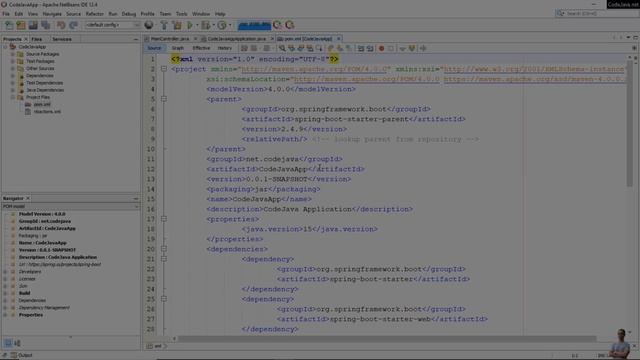Open the default config dropdown

point(112,25)
